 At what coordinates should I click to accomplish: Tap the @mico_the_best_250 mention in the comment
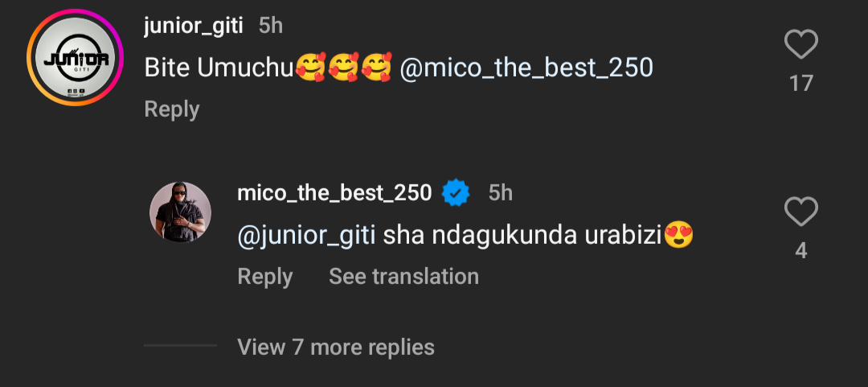[x=526, y=68]
